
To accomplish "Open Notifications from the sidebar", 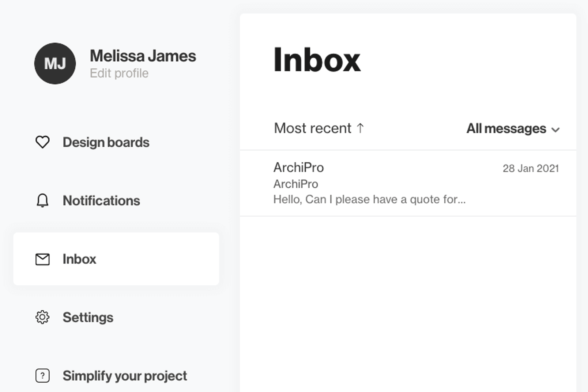I will pos(101,201).
